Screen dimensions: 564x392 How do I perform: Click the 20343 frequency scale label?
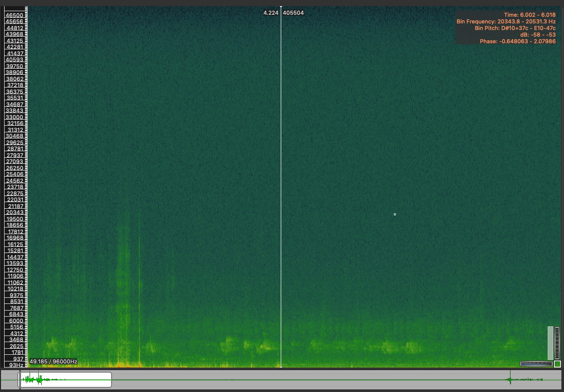(x=14, y=212)
